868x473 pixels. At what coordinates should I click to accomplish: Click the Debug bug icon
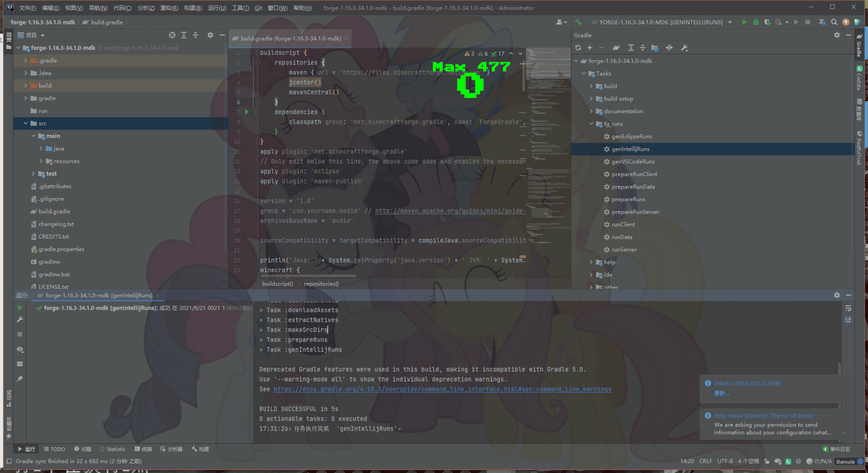(x=756, y=22)
